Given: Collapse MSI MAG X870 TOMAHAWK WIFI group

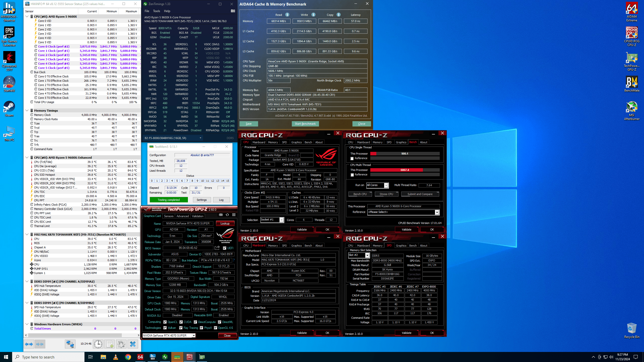Looking at the screenshot, I should [27, 234].
